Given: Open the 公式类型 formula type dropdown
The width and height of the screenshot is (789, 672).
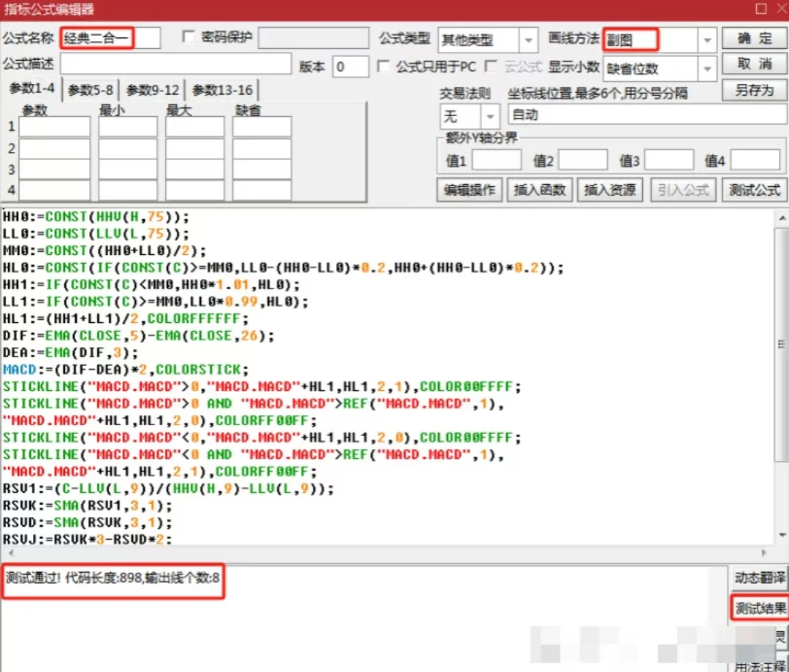Looking at the screenshot, I should point(528,40).
